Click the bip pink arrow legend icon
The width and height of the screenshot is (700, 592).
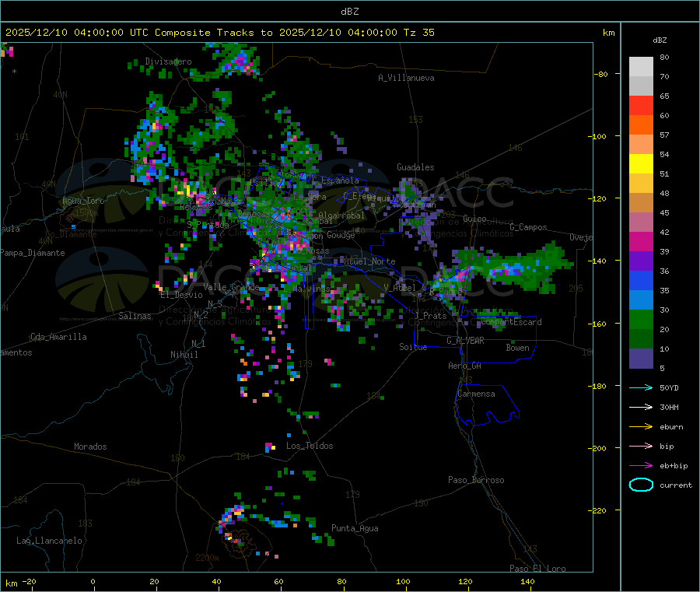pyautogui.click(x=641, y=446)
